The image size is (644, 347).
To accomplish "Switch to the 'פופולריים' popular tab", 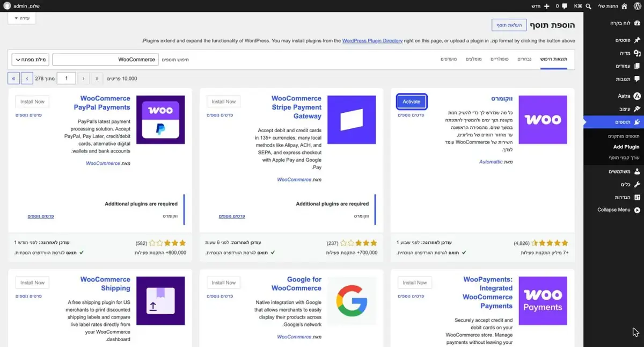I will pos(499,59).
